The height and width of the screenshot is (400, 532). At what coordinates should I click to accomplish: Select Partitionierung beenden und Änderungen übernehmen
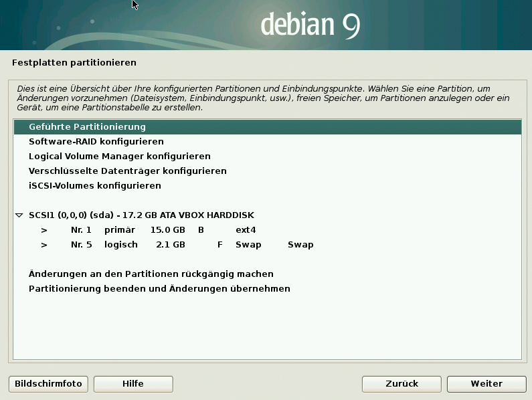coord(159,289)
